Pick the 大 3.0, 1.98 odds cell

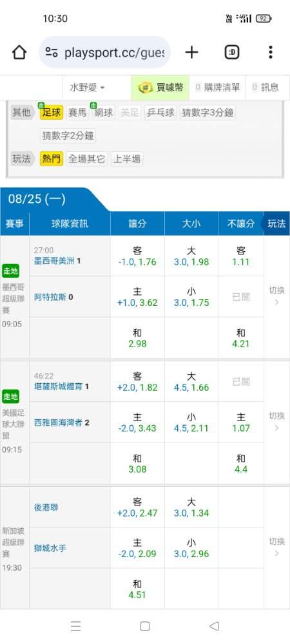point(191,256)
